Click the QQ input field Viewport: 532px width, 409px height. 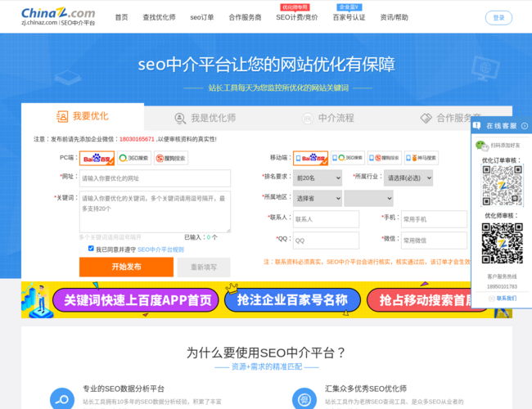326,240
